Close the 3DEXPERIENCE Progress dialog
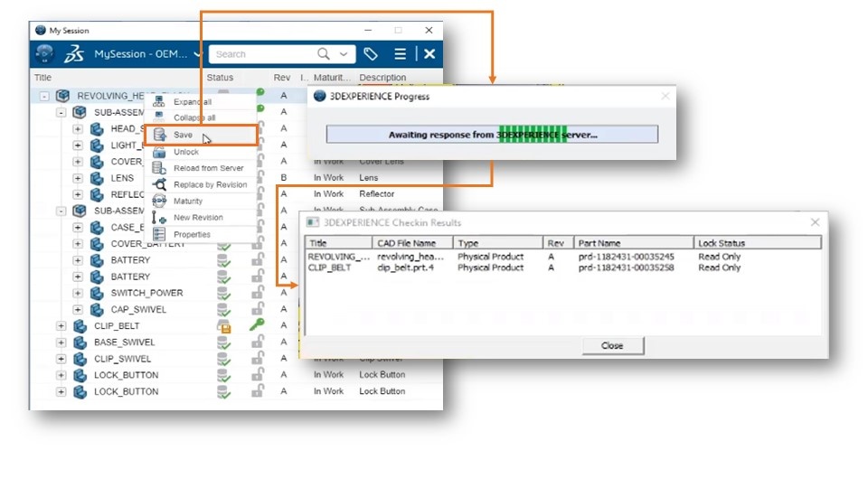Image resolution: width=868 pixels, height=488 pixels. click(665, 97)
